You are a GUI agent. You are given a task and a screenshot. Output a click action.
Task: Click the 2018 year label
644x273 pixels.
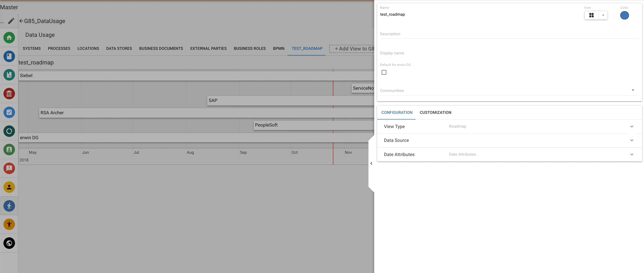coord(24,160)
